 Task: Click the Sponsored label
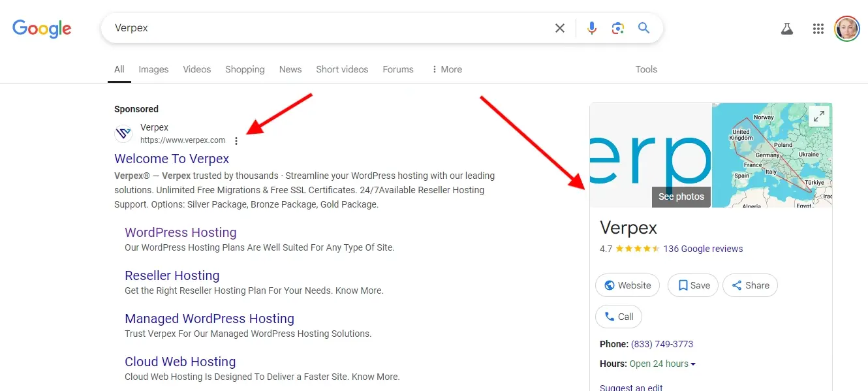[136, 109]
